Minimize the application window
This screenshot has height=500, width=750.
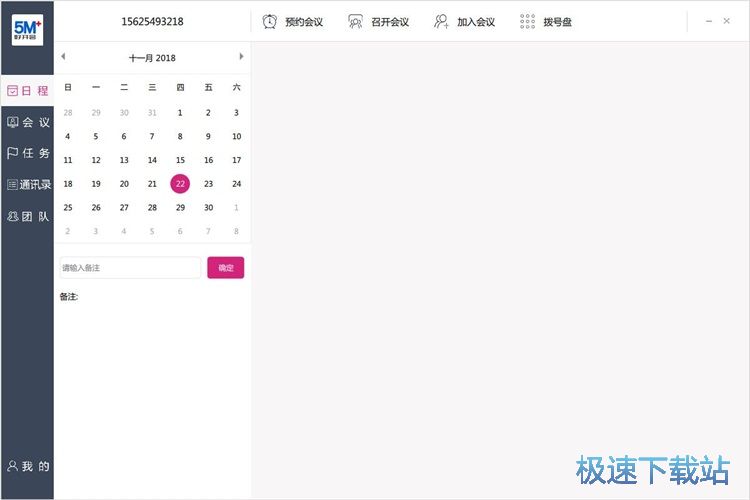click(x=709, y=21)
